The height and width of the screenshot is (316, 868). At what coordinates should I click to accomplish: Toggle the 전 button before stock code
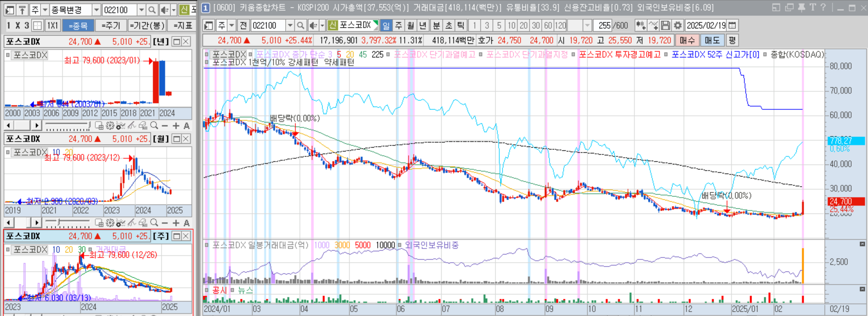(243, 25)
